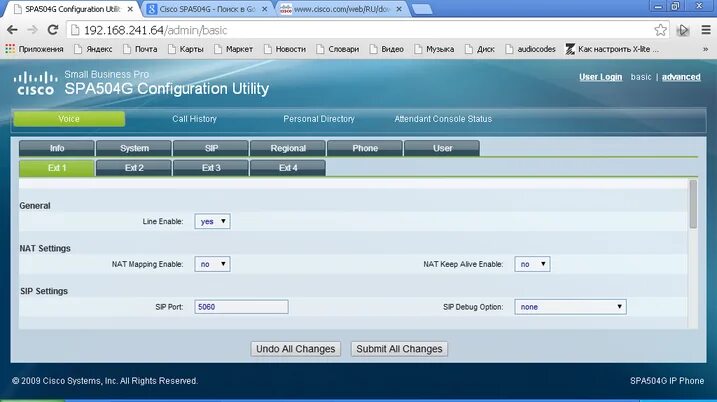Open Музыка bookmark
The width and height of the screenshot is (717, 402).
[434, 49]
